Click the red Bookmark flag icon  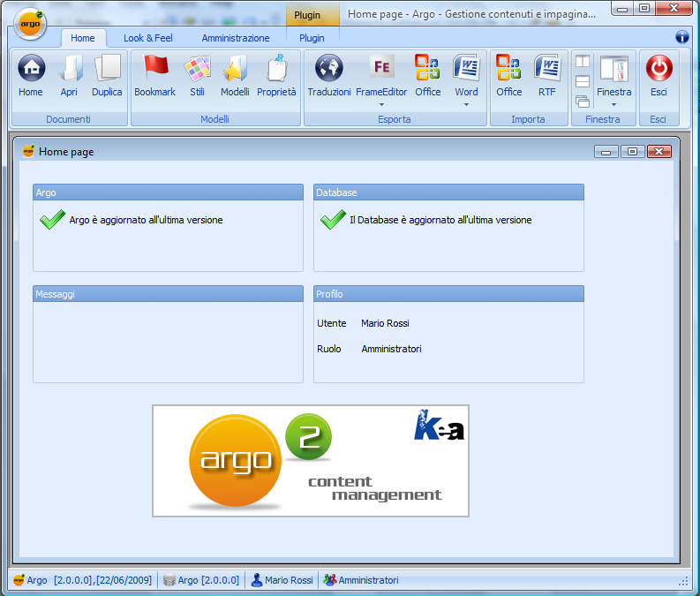155,68
